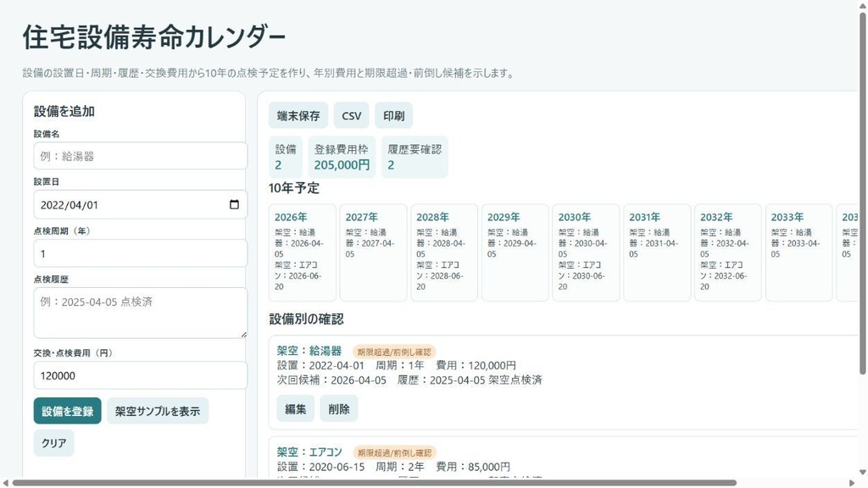Focus the 設置日 date field showing 2022/04/01

coord(141,205)
